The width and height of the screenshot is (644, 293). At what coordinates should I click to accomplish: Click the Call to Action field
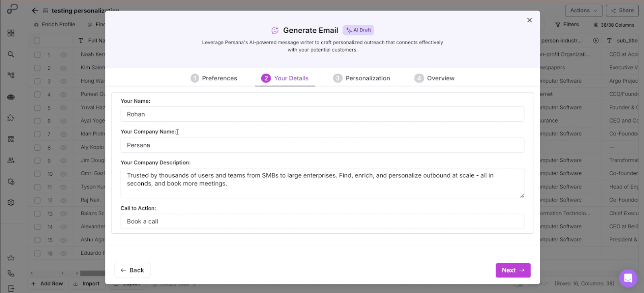pos(322,222)
